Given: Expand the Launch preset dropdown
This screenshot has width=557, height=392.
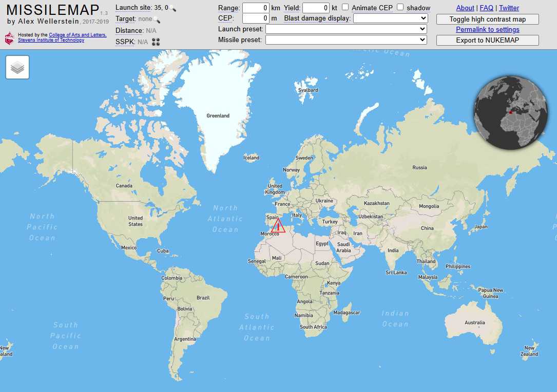Looking at the screenshot, I should 346,29.
